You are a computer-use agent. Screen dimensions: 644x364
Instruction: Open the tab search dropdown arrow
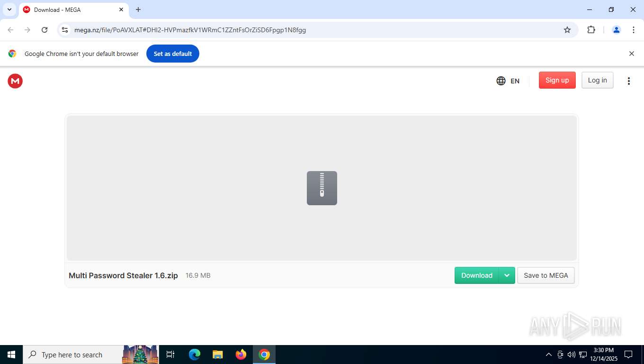tap(9, 9)
